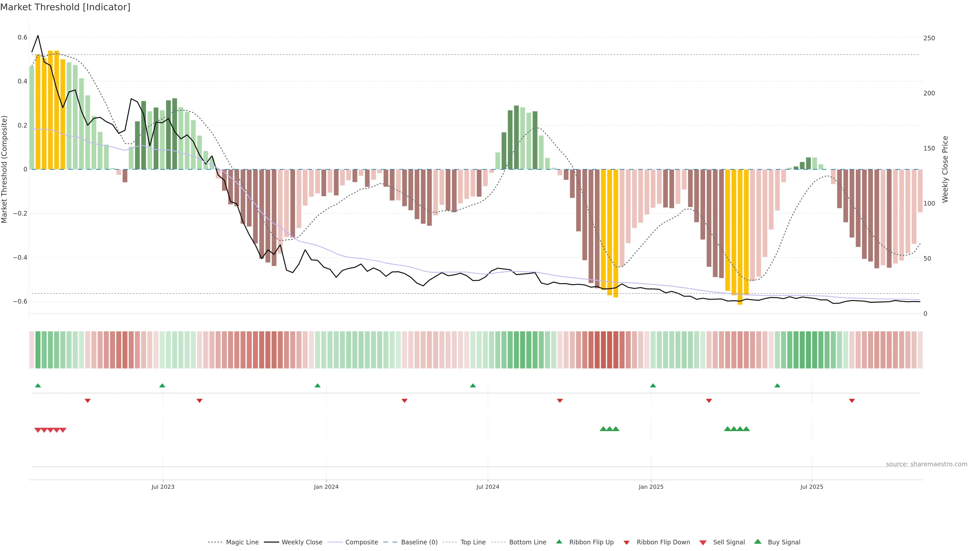Click the Jul 2024 x-axis label

point(487,487)
